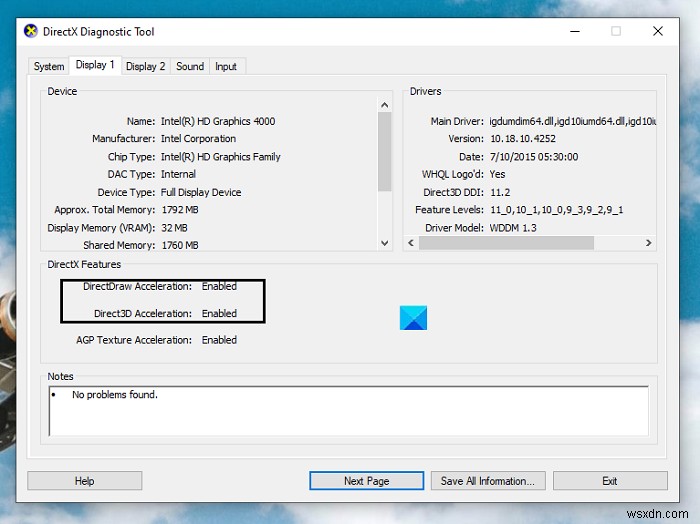Click the "WDDM 1.3" driver model value
This screenshot has height=524, width=700.
[513, 228]
